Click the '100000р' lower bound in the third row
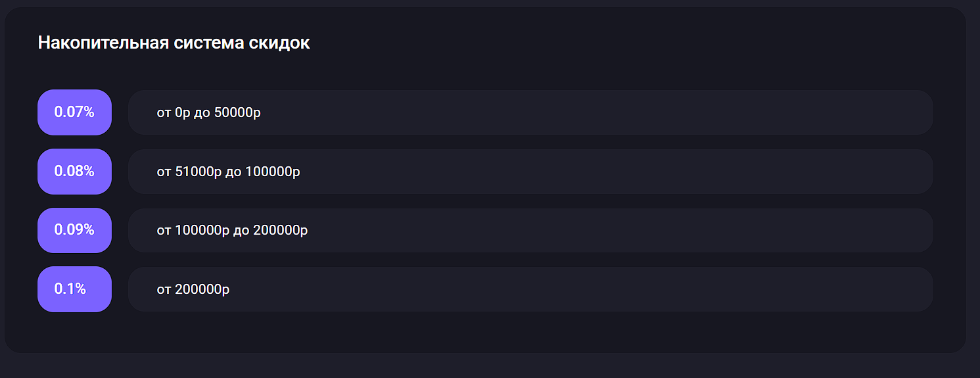Viewport: 980px width, 378px height. point(202,231)
